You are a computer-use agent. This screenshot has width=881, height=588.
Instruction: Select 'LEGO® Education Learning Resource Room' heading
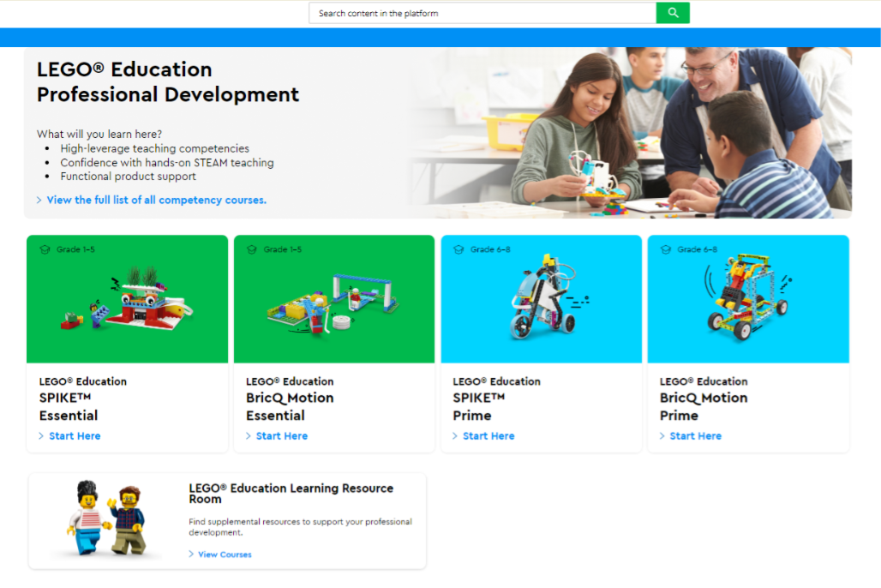[x=291, y=494]
